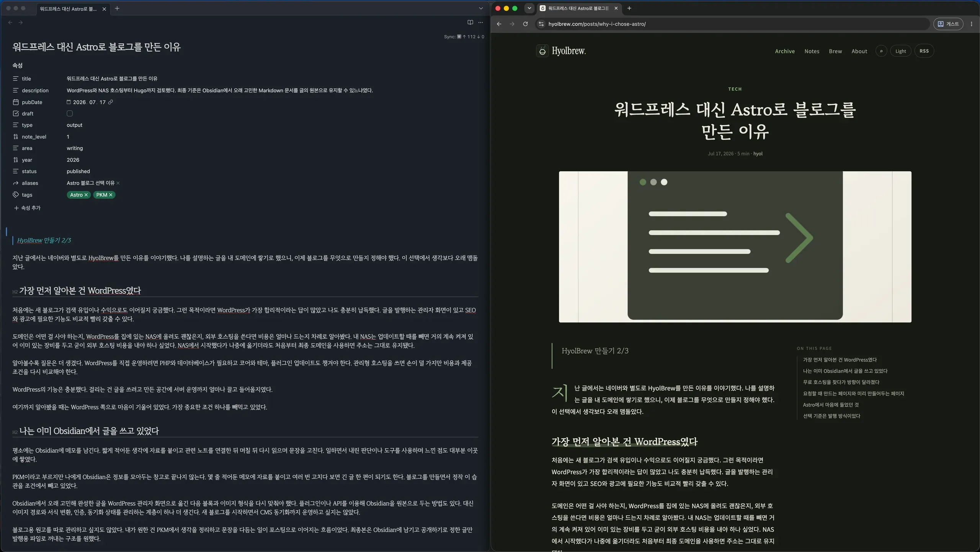This screenshot has height=552, width=980.
Task: Close the browser tab
Action: pos(616,8)
